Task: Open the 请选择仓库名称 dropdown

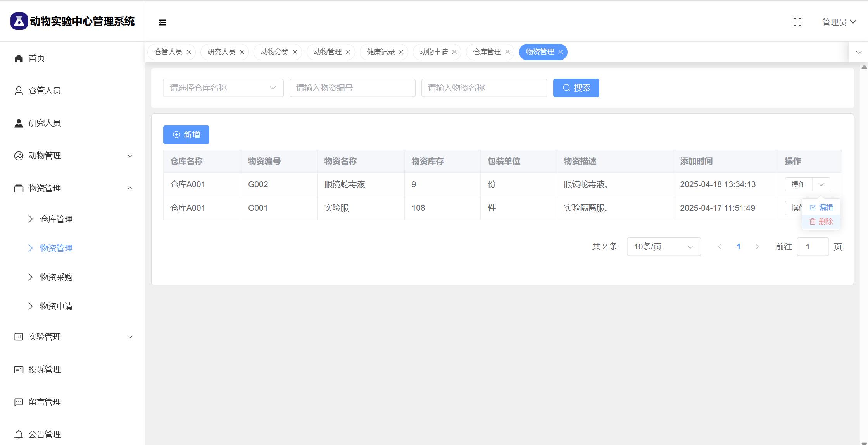Action: coord(223,88)
